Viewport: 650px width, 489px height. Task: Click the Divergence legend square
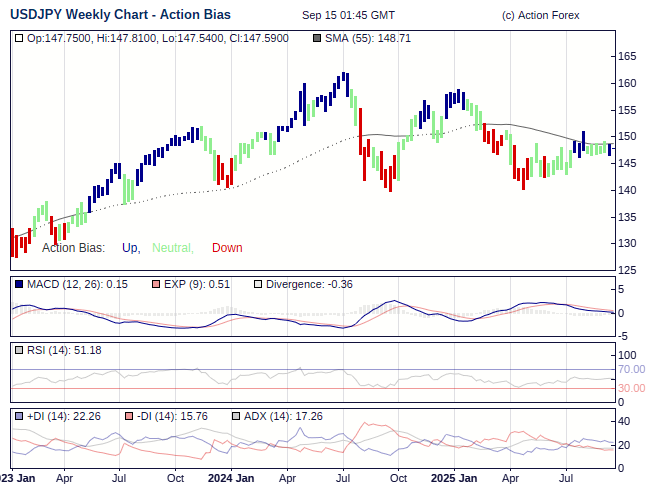point(257,284)
